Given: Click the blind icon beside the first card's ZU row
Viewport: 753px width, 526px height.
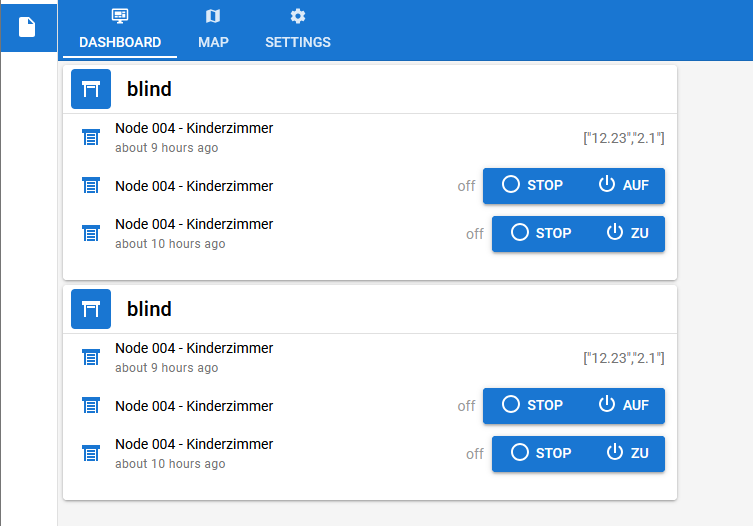Looking at the screenshot, I should point(91,233).
